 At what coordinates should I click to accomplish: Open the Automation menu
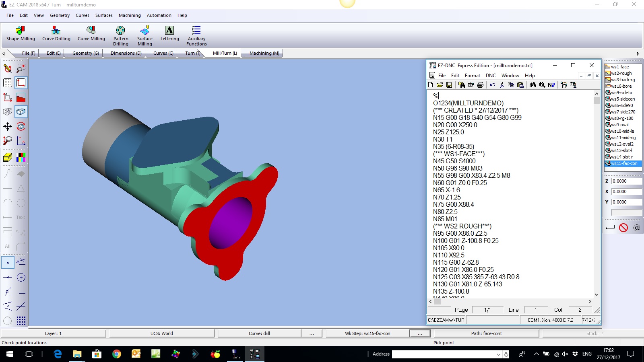click(x=159, y=15)
